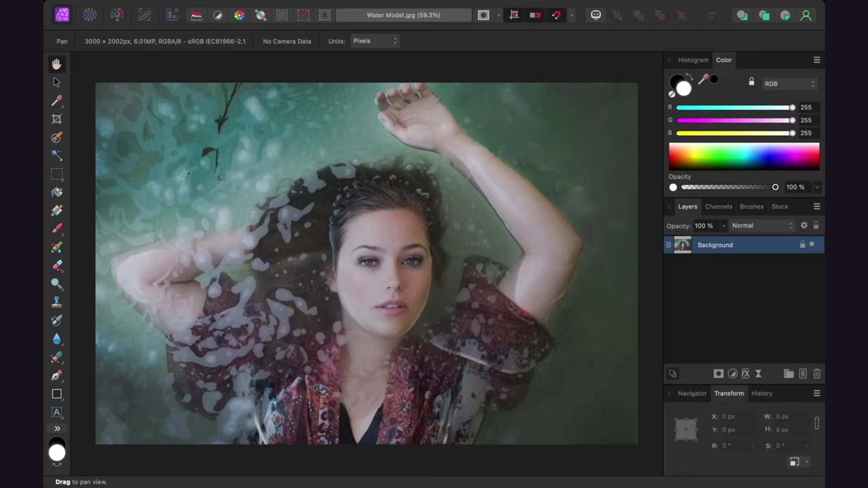Screen dimensions: 868x488
Task: Toggle Background layer lock icon
Action: pos(802,245)
